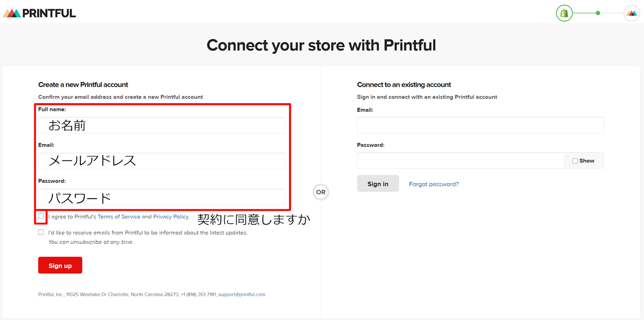Click the Printful, Inc. address text in footer

(128, 295)
